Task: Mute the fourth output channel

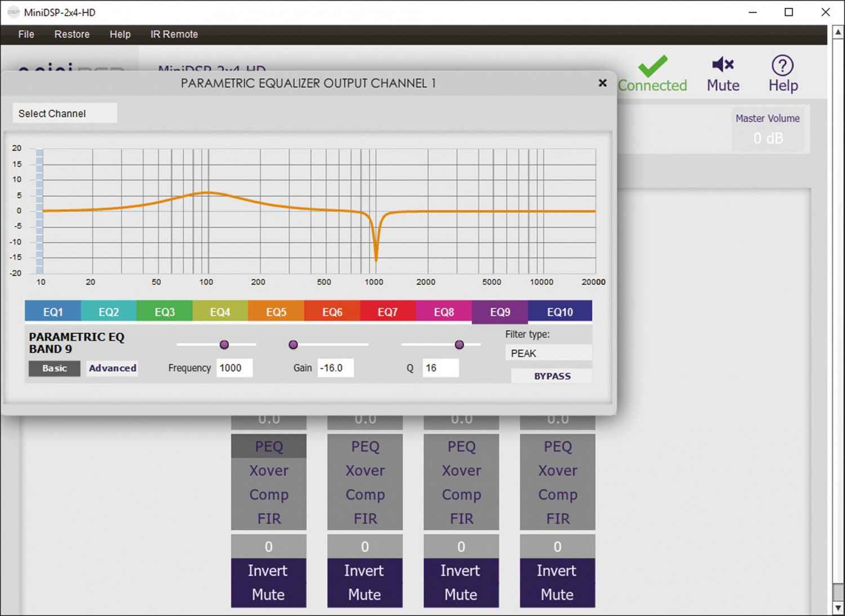Action: 558,595
